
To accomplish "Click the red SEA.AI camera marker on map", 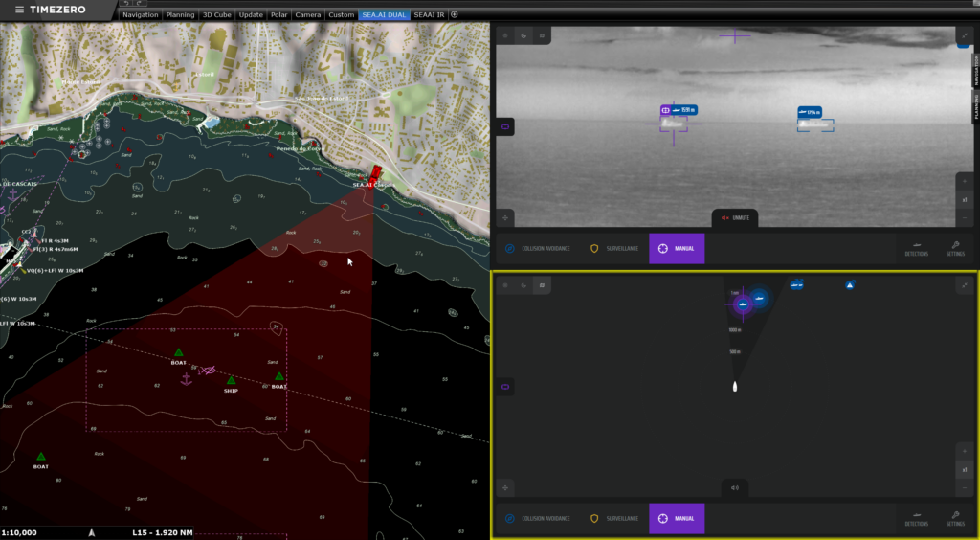I will point(375,173).
